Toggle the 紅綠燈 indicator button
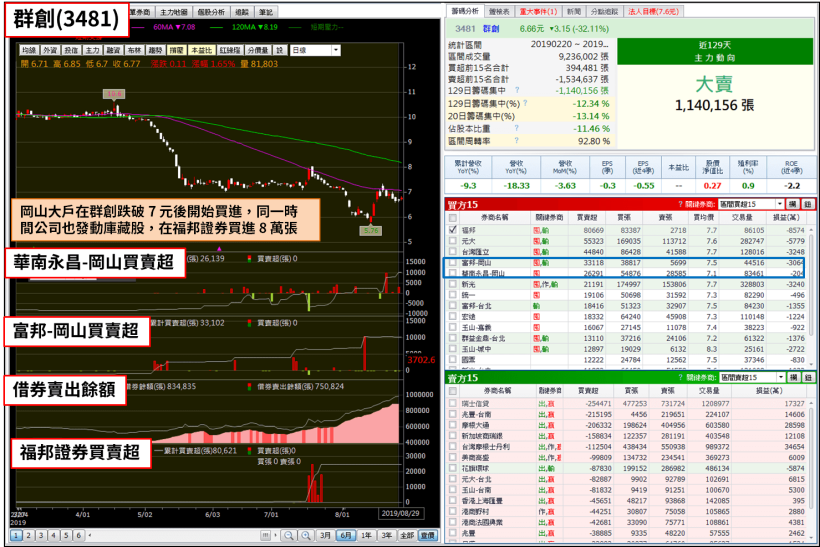This screenshot has width=820, height=547. tap(230, 50)
